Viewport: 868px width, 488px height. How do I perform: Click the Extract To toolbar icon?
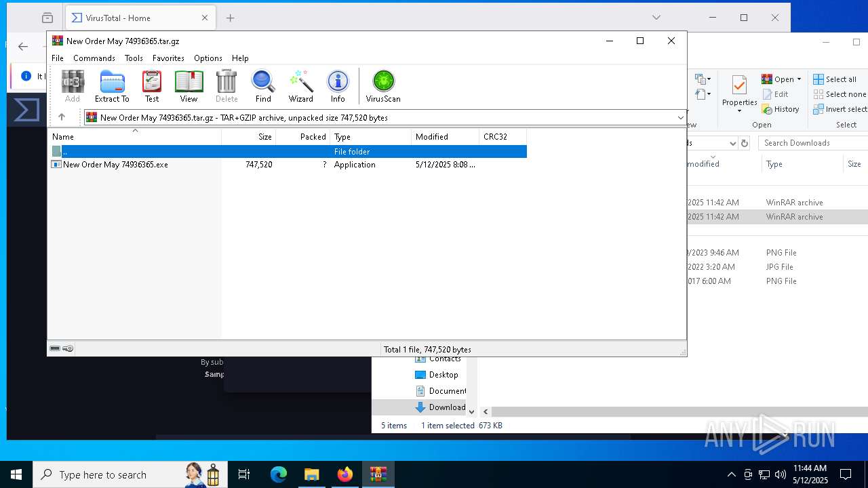(112, 86)
